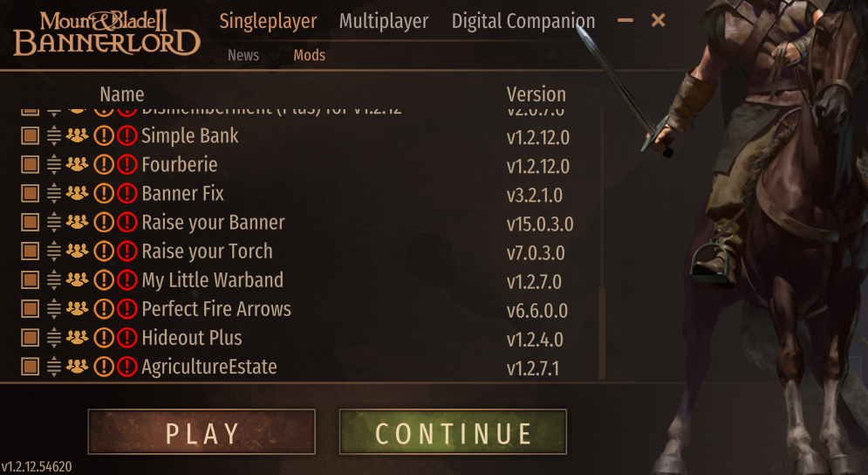
Task: Click the people icon next to Hideout Plus
Action: 77,337
